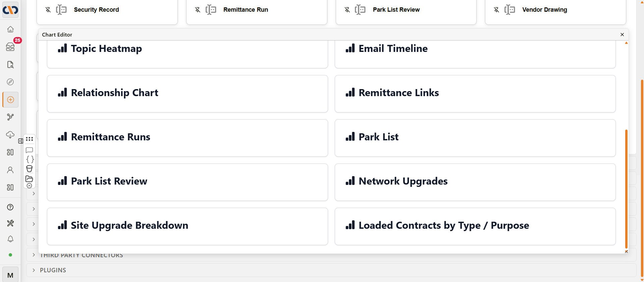The width and height of the screenshot is (644, 282).
Task: Click the app logo at top of sidebar
Action: 10,10
